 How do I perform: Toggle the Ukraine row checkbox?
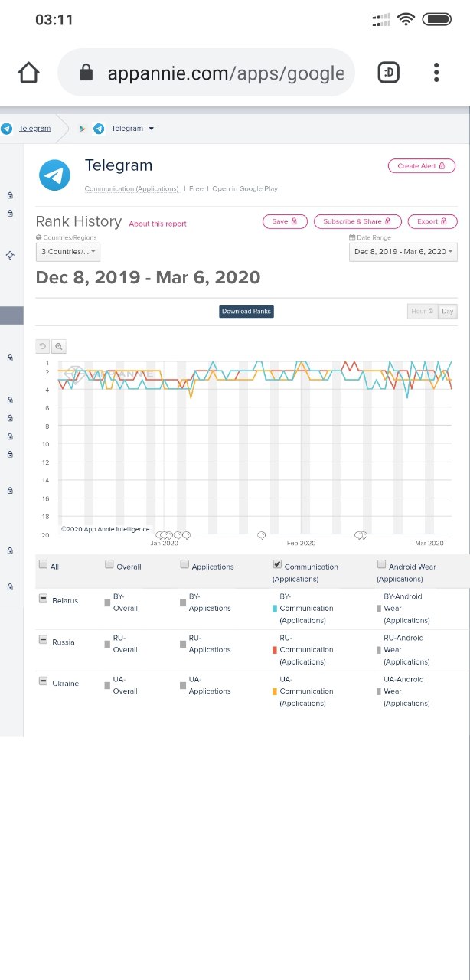click(43, 681)
